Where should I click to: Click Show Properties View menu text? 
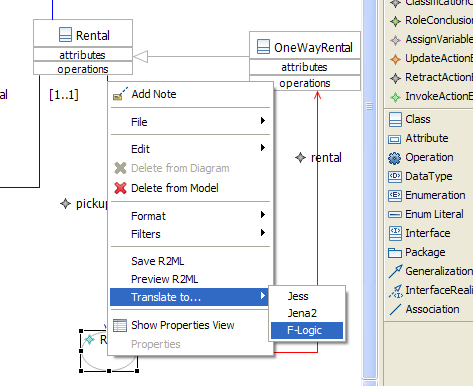[183, 325]
